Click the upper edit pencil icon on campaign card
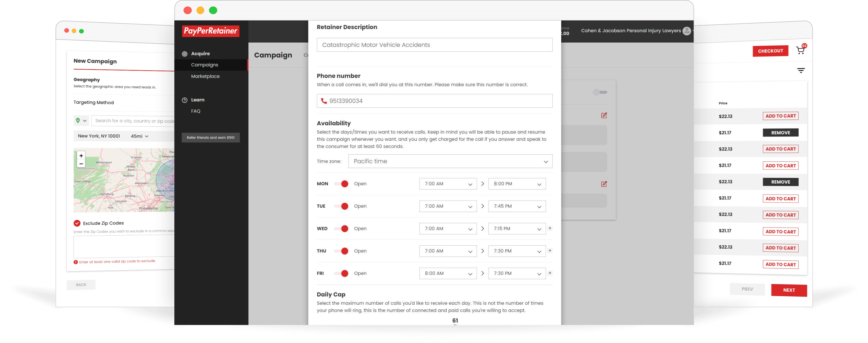Viewport: 868px width, 343px height. point(604,115)
